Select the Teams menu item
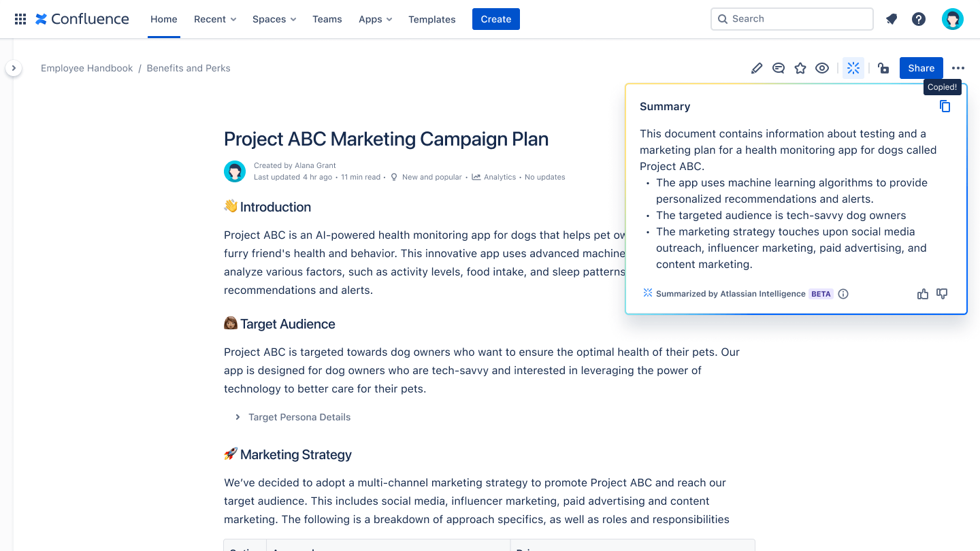Screen dimensions: 980x551 tap(327, 19)
